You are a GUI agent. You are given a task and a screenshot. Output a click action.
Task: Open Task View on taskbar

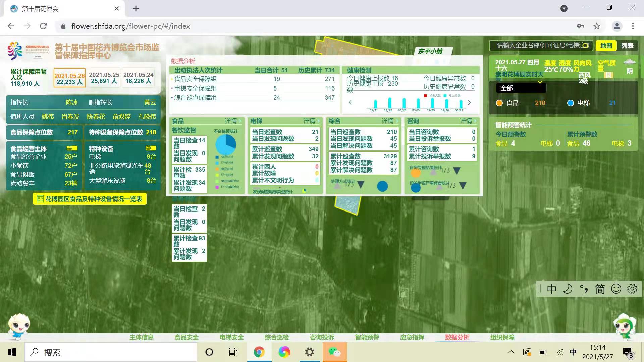pyautogui.click(x=233, y=352)
